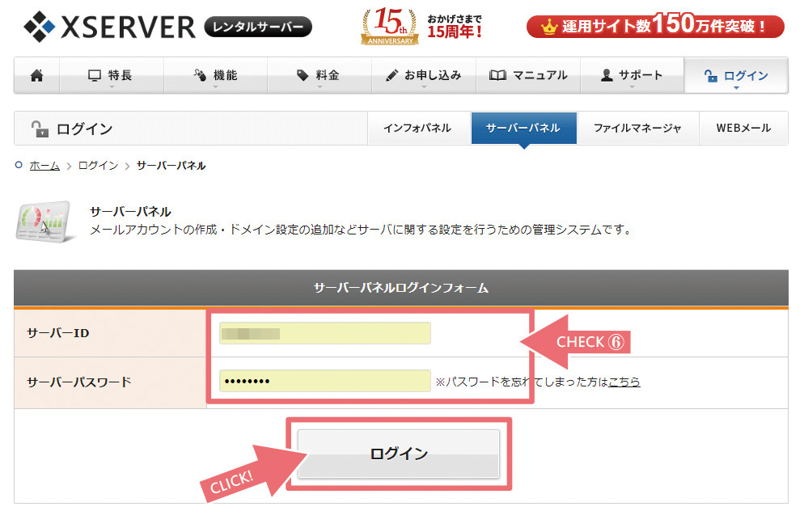Open the お申し込み menu
Viewport: 804px width, 532px height.
coord(424,75)
